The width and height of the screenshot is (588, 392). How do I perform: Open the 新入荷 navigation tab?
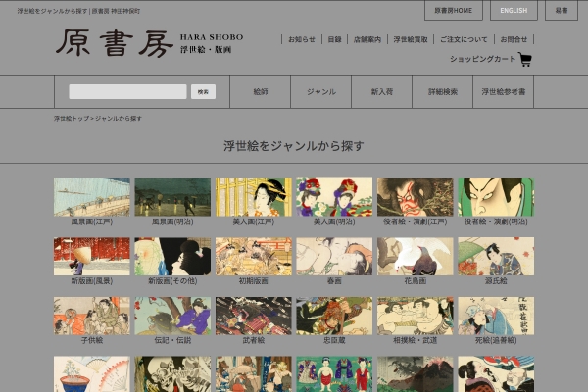[382, 92]
